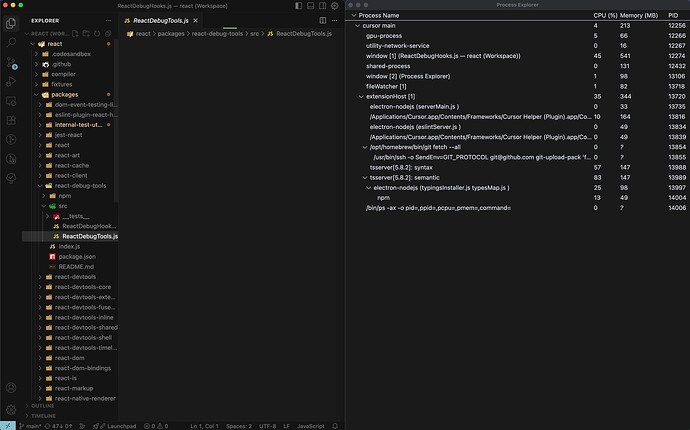Click packages in the breadcrumb

coord(171,33)
